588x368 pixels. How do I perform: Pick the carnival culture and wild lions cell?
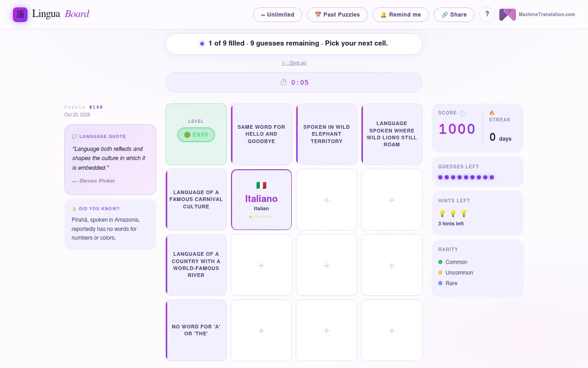[x=392, y=200]
